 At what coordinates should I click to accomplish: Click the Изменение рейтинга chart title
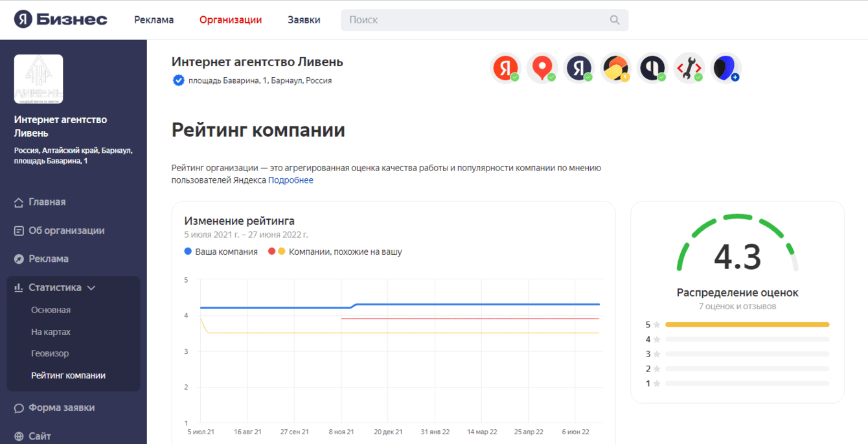(240, 221)
